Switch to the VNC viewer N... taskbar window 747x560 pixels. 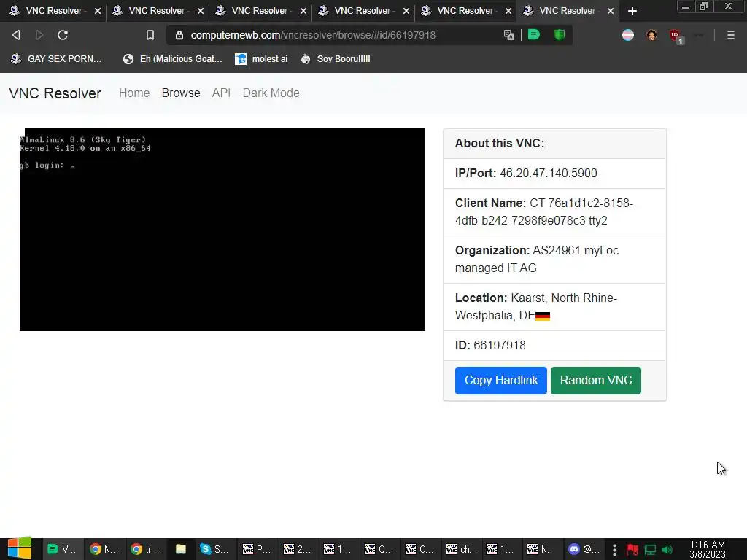coord(541,549)
